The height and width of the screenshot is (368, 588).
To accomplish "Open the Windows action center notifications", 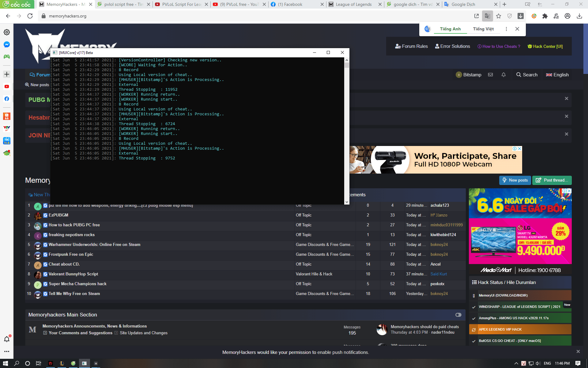I will click(x=578, y=363).
